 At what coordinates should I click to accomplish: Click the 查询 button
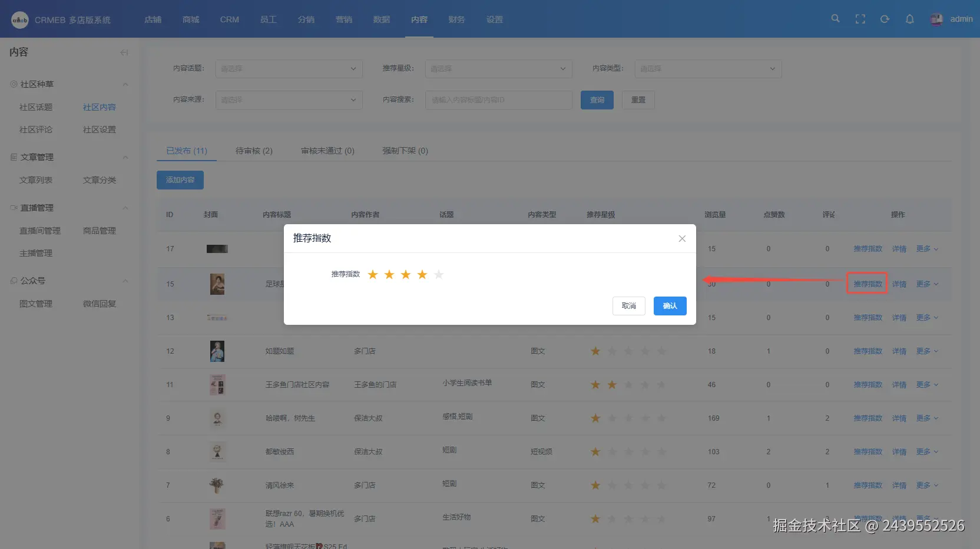click(x=597, y=100)
